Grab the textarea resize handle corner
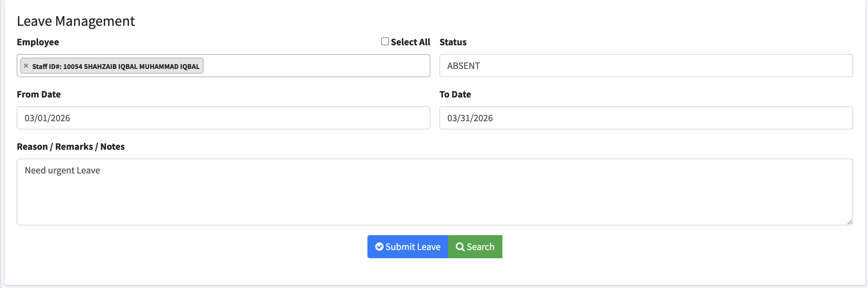The image size is (868, 288). 849,222
